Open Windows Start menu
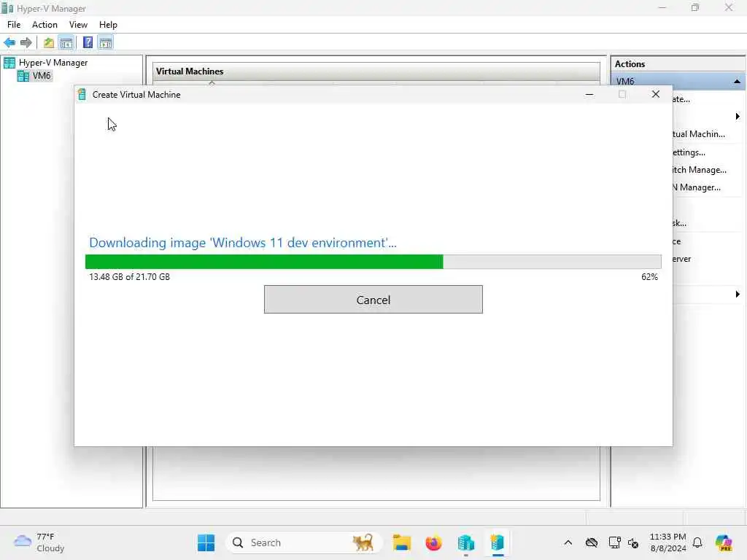 (x=206, y=542)
